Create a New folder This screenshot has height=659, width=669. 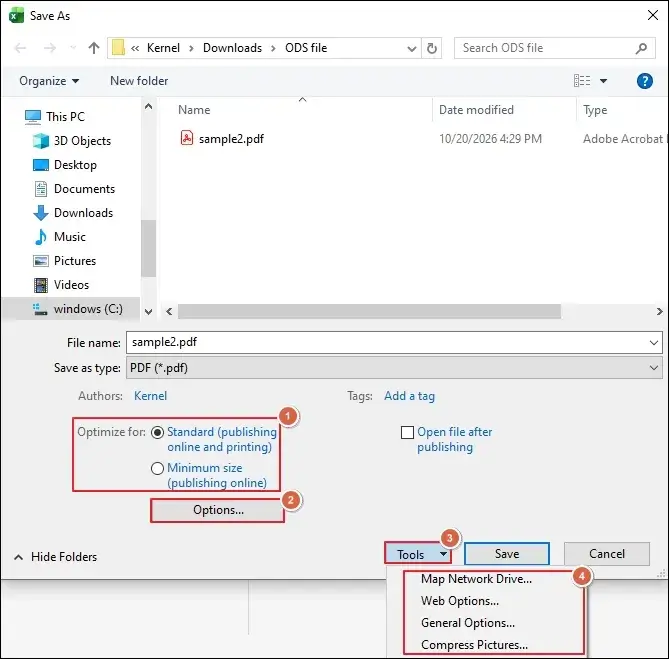click(139, 81)
